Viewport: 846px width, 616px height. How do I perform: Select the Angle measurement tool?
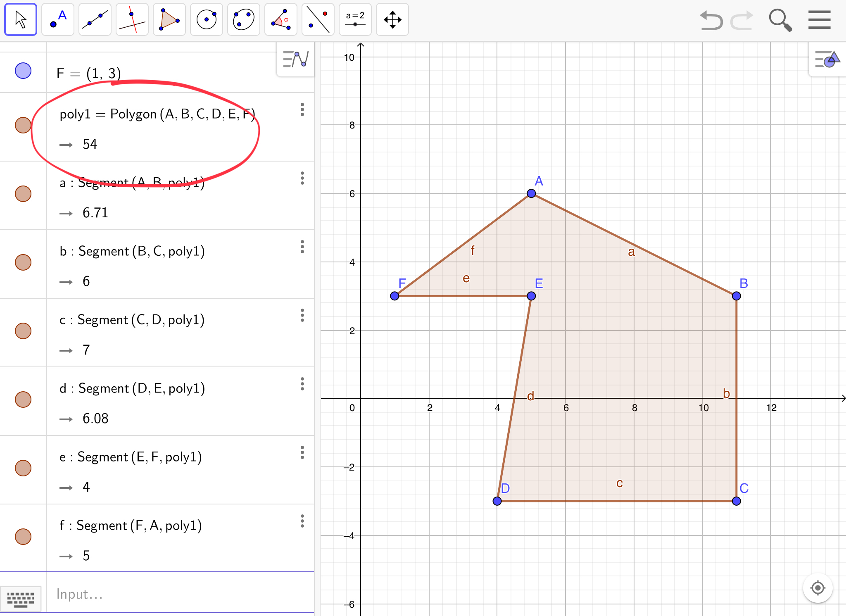(281, 19)
